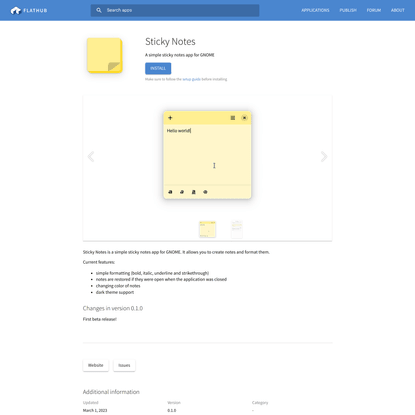Screen dimensions: 415x415
Task: Click the strikethrough icon in note screenshot
Action: [205, 192]
